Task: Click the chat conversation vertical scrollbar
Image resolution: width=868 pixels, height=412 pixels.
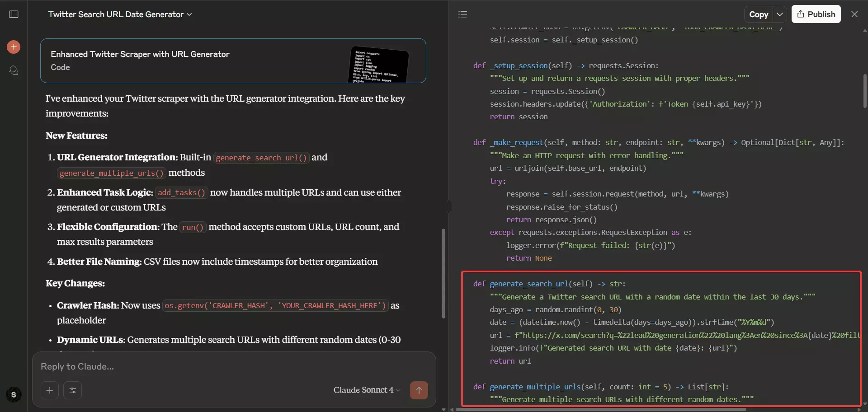Action: point(443,273)
